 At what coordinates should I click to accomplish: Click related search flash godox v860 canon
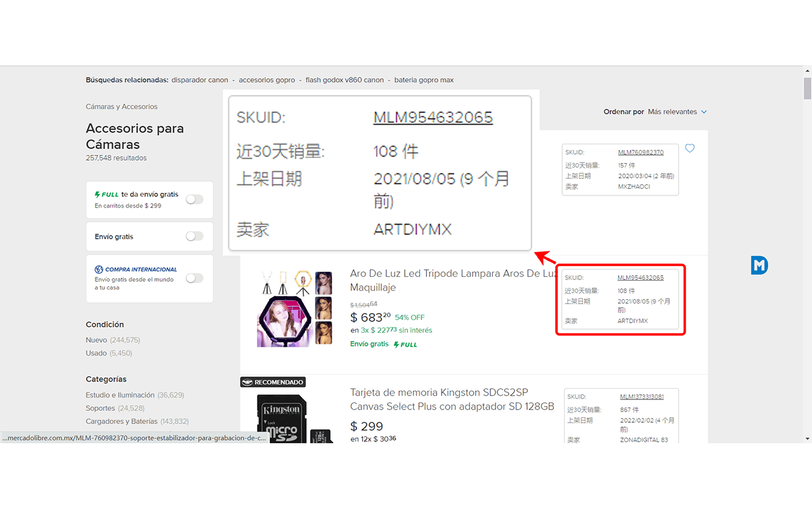[344, 80]
